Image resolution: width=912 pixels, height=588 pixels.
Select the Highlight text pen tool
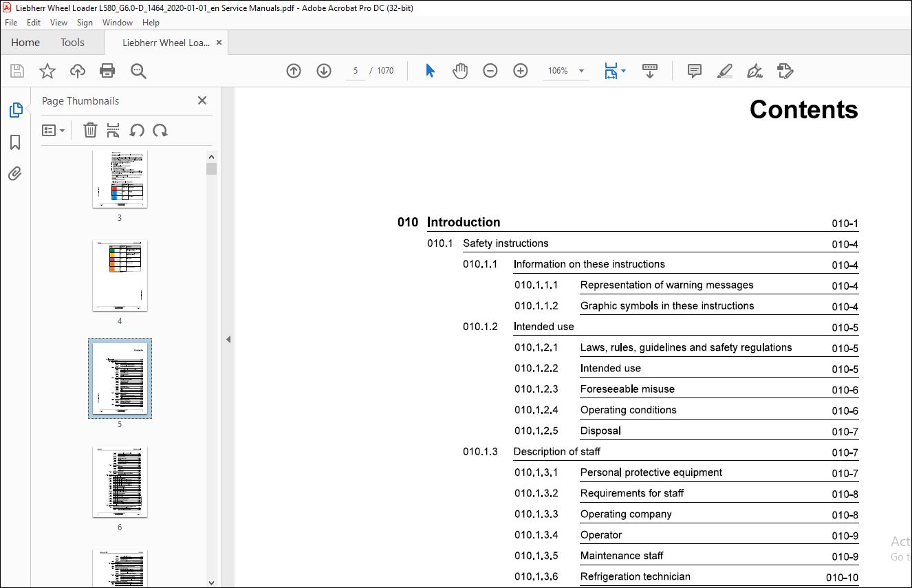(x=724, y=71)
